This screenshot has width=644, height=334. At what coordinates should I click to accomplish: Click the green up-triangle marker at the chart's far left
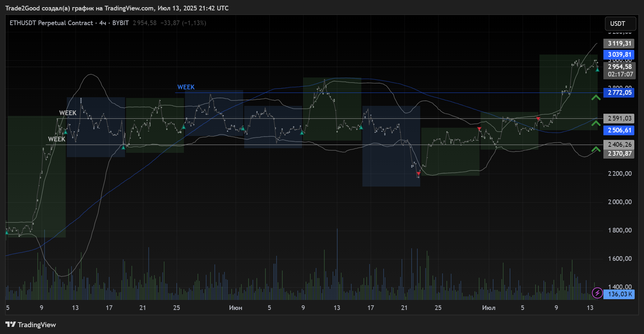[x=6, y=232]
